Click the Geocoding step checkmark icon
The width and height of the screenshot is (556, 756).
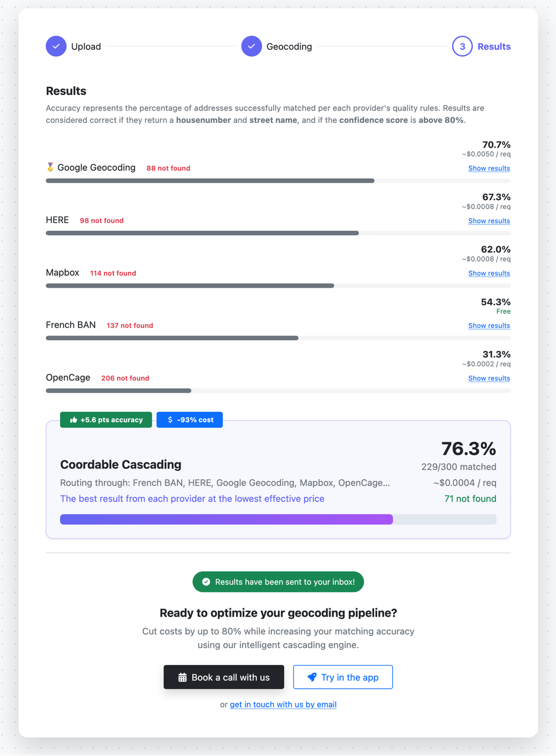tap(251, 46)
